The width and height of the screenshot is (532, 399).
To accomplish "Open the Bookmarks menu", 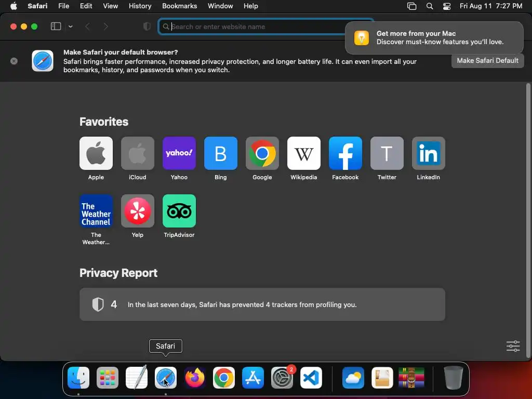I will pyautogui.click(x=179, y=6).
